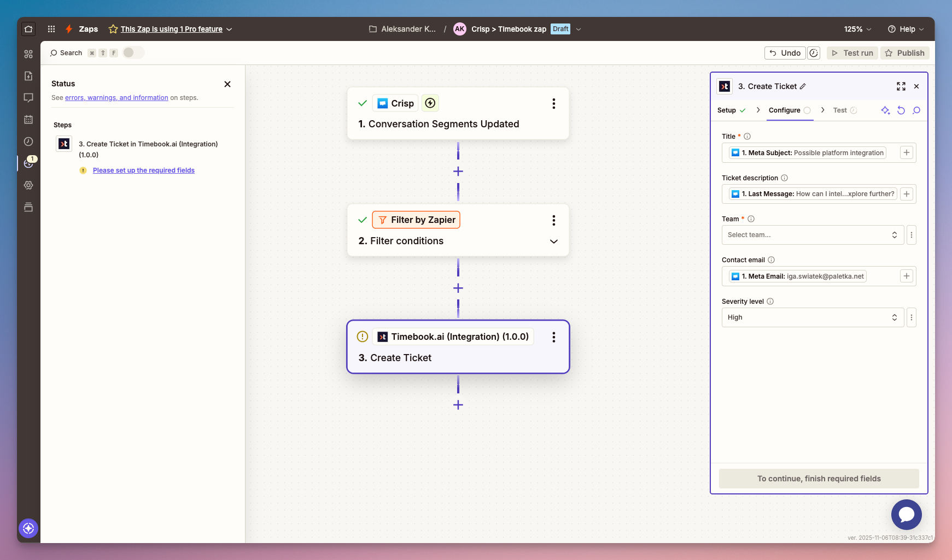
Task: Click the Publish button
Action: click(x=904, y=53)
